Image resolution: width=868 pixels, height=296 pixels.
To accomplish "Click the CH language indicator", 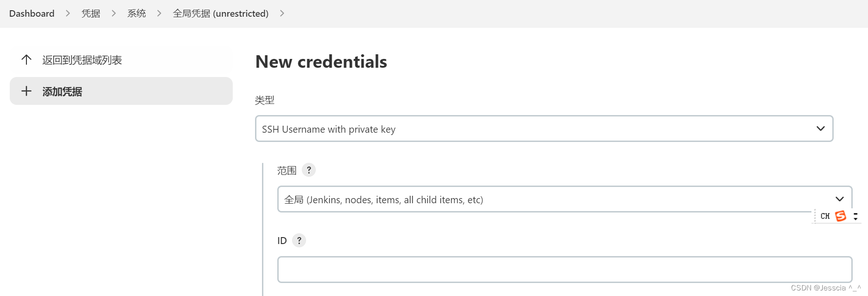I will click(x=825, y=216).
